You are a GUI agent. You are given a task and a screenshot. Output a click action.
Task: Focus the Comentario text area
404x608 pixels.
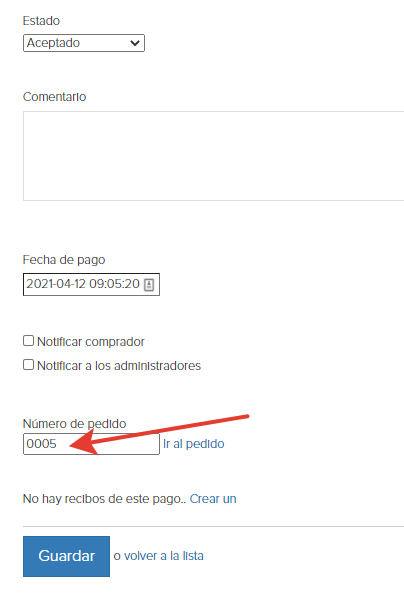coord(214,156)
